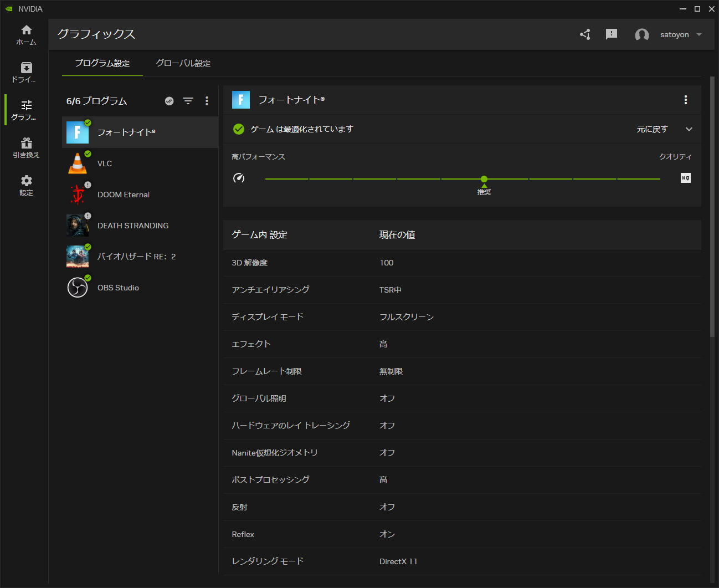Open the program list filter icon
The image size is (719, 588).
tap(188, 101)
